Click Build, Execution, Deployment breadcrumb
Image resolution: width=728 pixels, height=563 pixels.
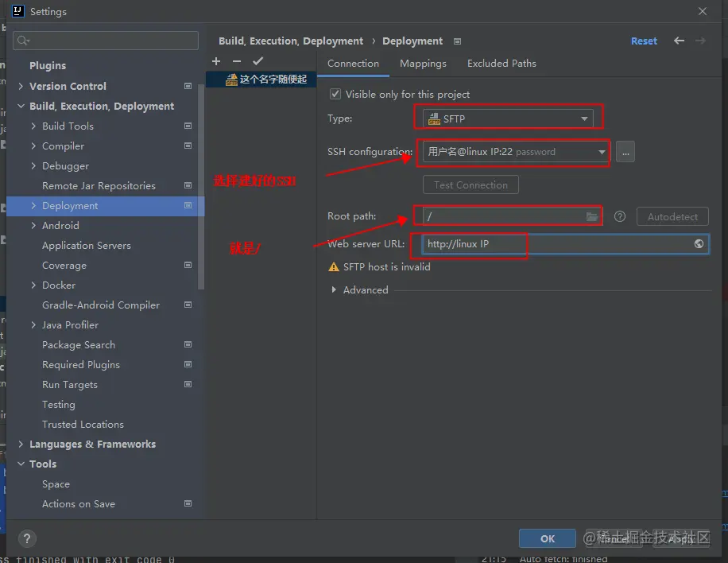pyautogui.click(x=291, y=41)
